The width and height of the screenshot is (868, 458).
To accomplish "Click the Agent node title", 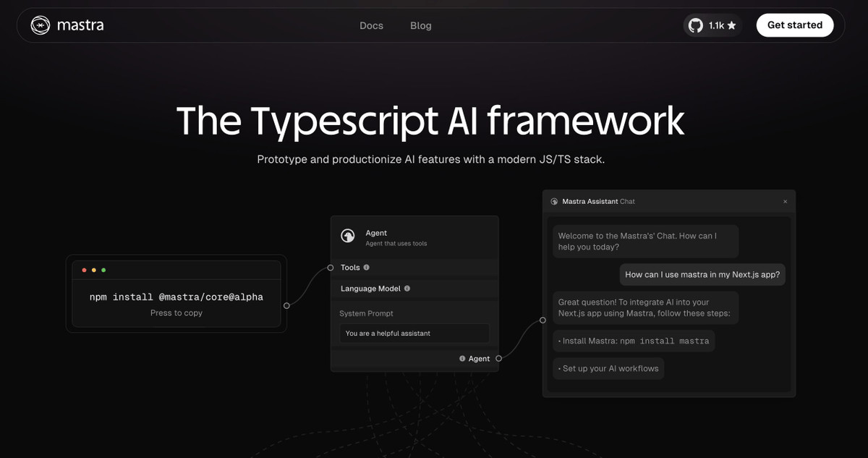I will point(376,233).
